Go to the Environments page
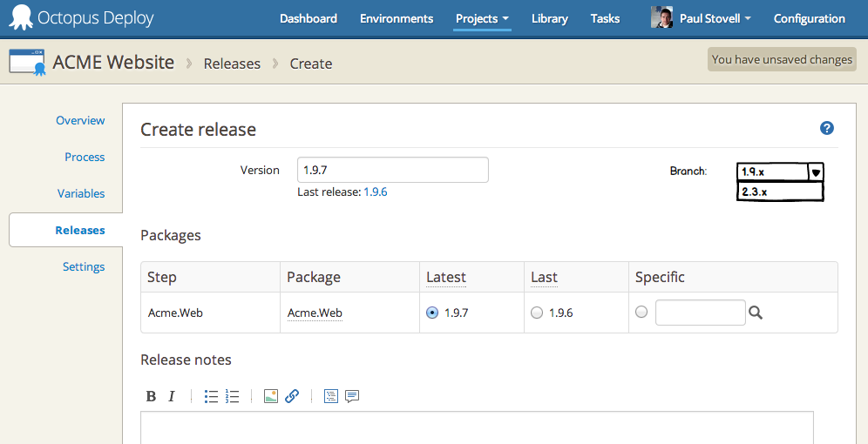This screenshot has height=444, width=868. click(x=396, y=18)
